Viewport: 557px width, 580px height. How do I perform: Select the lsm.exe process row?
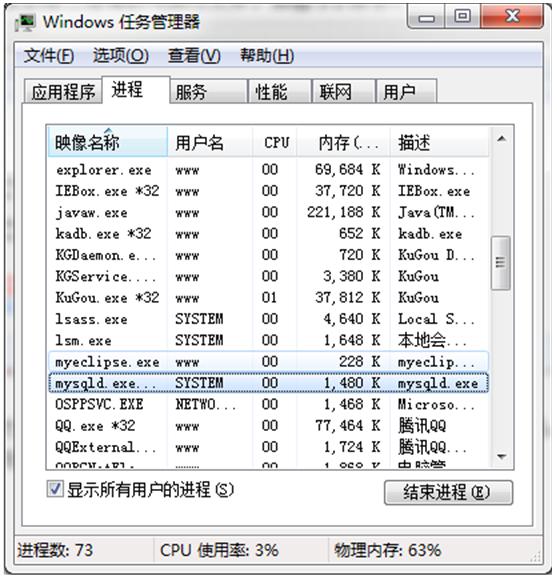pos(269,340)
